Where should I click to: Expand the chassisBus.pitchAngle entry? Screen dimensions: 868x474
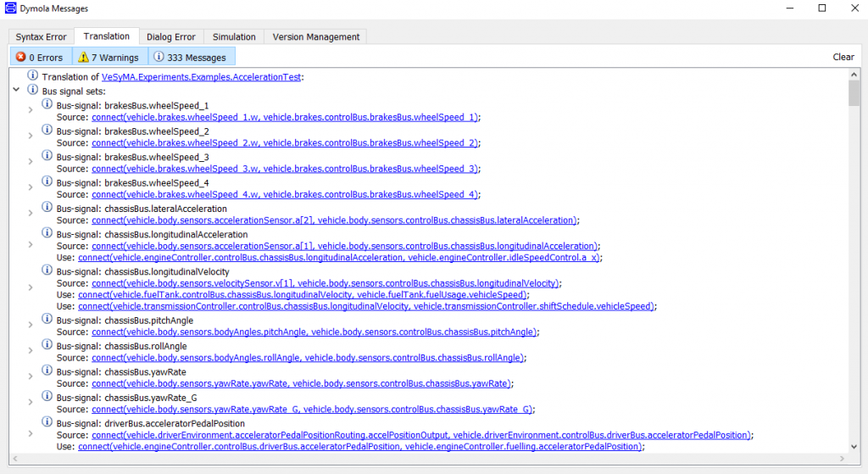pyautogui.click(x=31, y=325)
